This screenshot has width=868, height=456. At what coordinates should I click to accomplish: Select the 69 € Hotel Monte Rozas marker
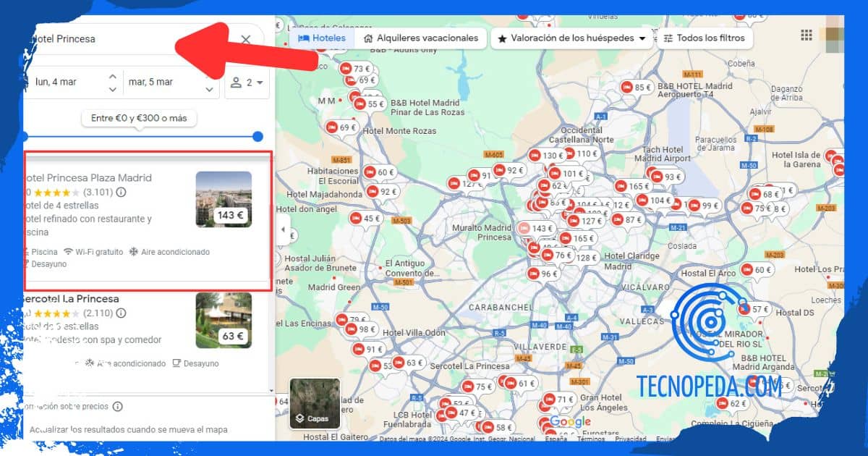pos(342,127)
